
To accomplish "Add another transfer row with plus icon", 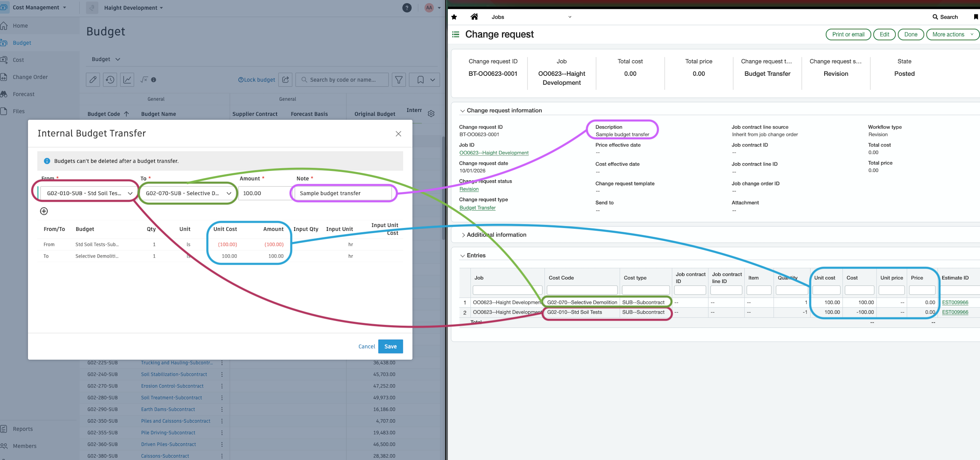I will pos(44,211).
